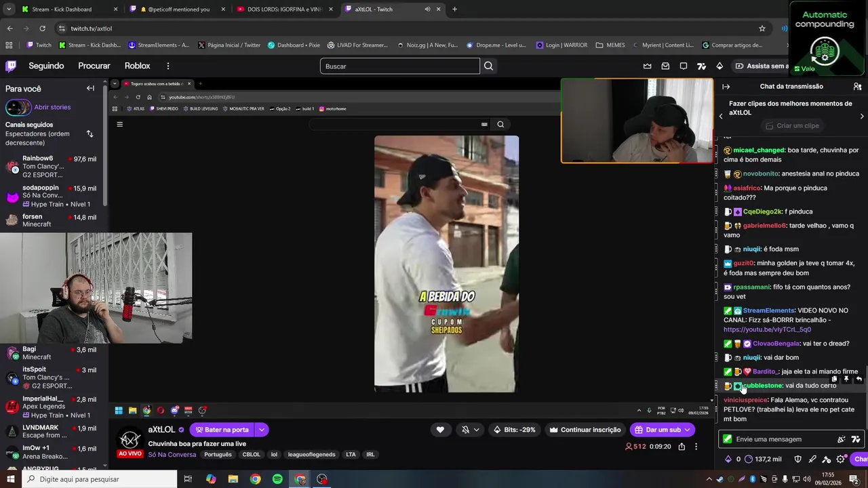
Task: Expand the Bater na porta dropdown arrow
Action: (262, 430)
